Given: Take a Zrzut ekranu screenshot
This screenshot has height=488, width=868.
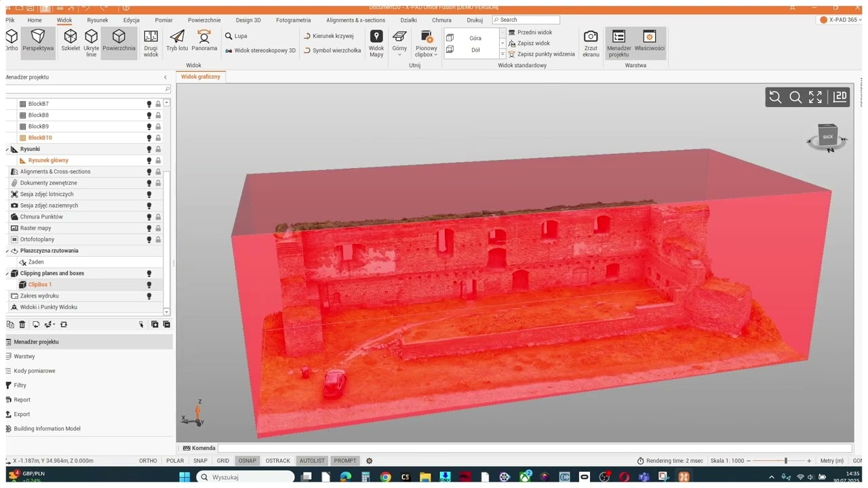Looking at the screenshot, I should 591,43.
